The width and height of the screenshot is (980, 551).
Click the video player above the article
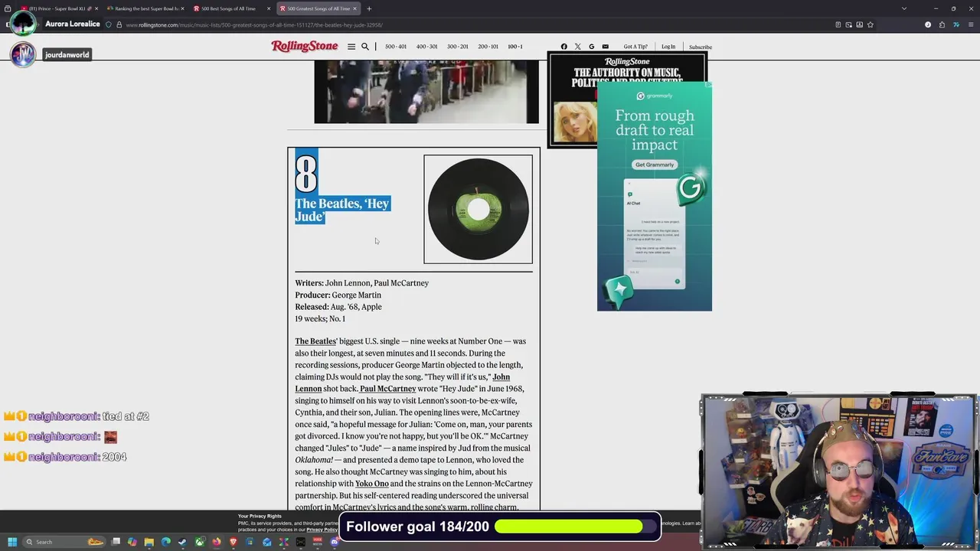426,92
